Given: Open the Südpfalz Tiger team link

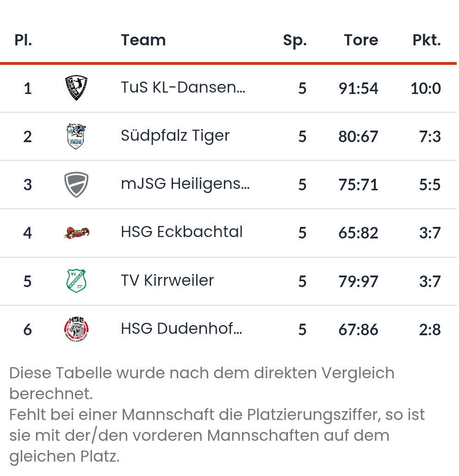Looking at the screenshot, I should pyautogui.click(x=175, y=136).
